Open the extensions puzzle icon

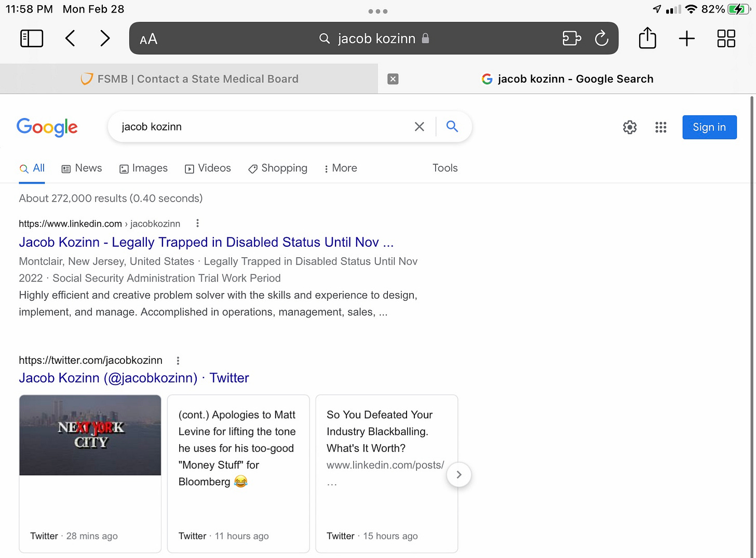572,38
